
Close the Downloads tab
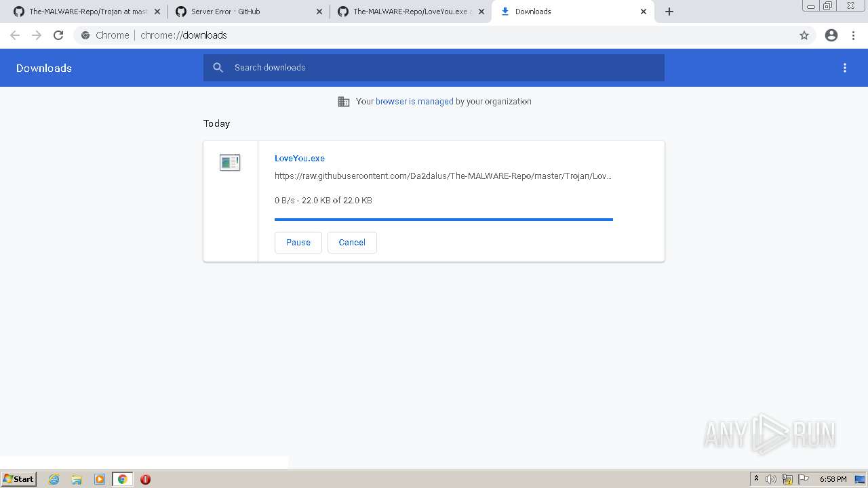(644, 12)
